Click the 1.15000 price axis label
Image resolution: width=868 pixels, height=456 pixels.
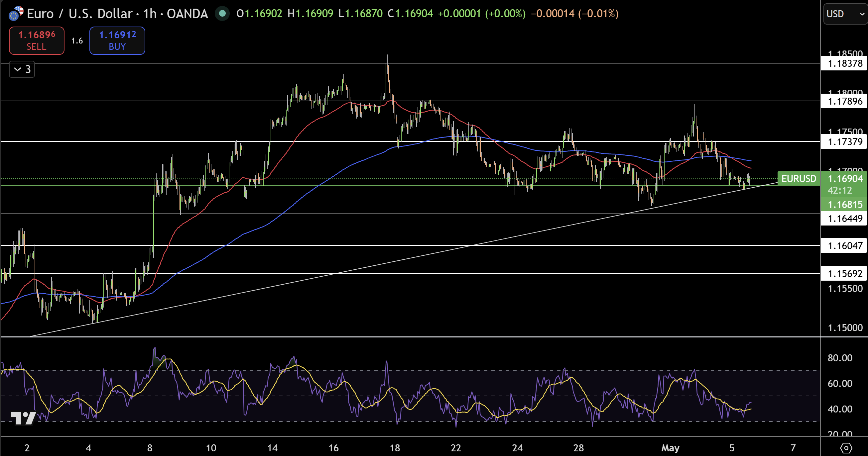tap(845, 328)
